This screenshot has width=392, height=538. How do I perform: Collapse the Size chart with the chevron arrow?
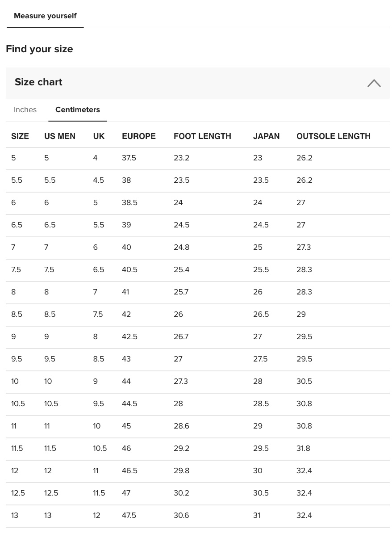374,83
